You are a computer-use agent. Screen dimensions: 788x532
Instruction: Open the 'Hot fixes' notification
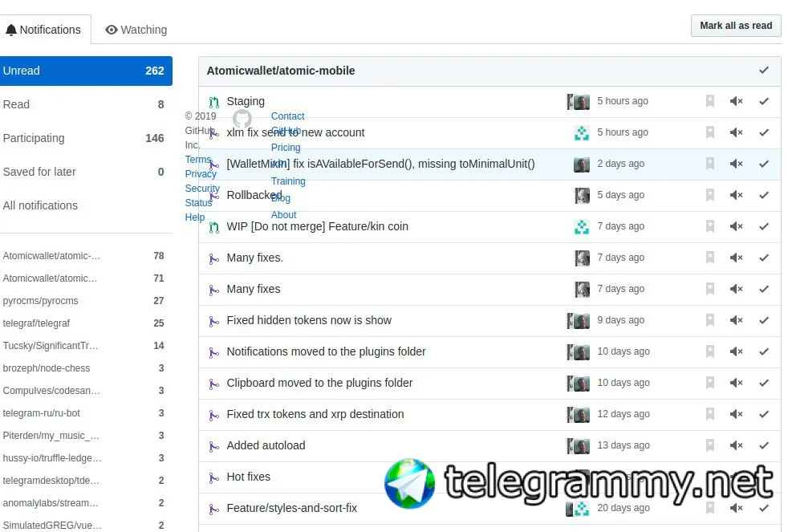tap(248, 477)
